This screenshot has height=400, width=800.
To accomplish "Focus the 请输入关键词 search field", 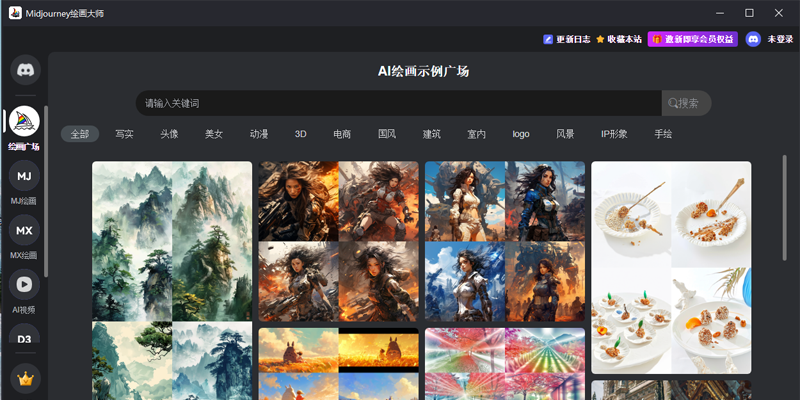I will tap(398, 103).
